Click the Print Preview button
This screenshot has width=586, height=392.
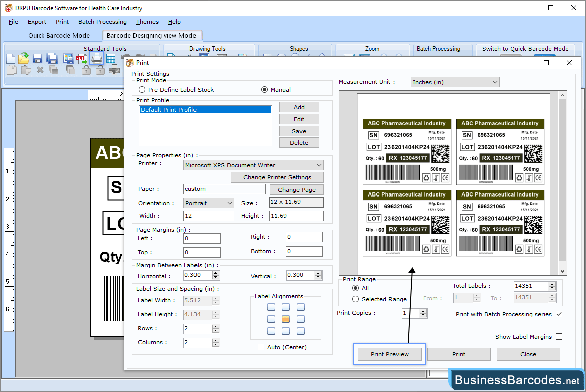(390, 354)
